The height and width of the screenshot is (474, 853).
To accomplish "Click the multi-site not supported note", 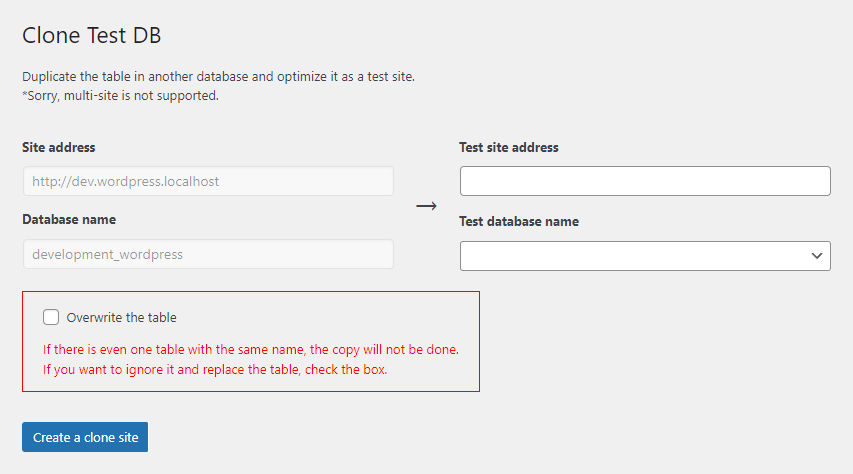I will [120, 96].
